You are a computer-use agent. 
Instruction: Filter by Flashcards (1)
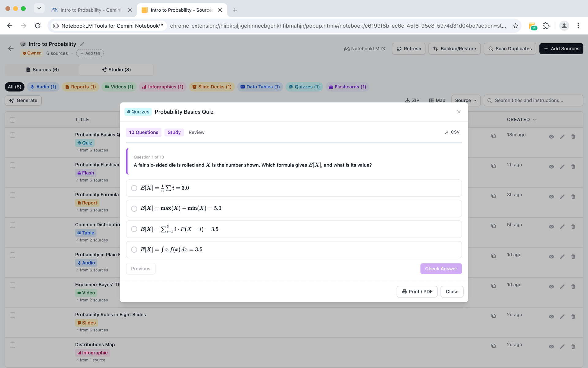click(x=347, y=87)
